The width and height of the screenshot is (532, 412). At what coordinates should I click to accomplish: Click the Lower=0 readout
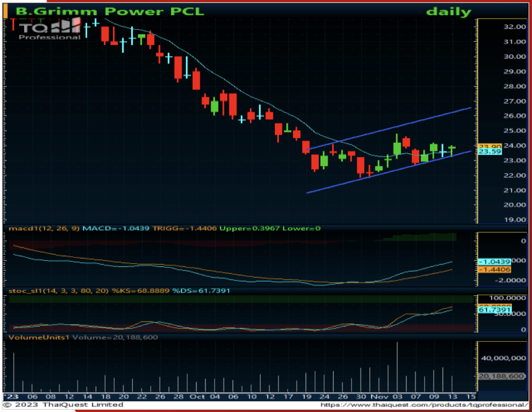click(301, 228)
